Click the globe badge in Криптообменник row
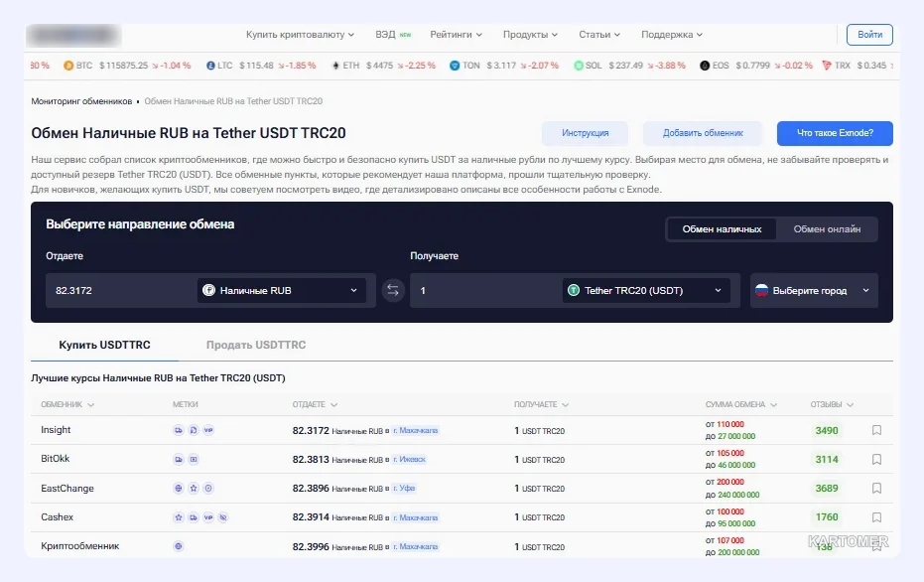This screenshot has height=582, width=924. pyautogui.click(x=179, y=546)
